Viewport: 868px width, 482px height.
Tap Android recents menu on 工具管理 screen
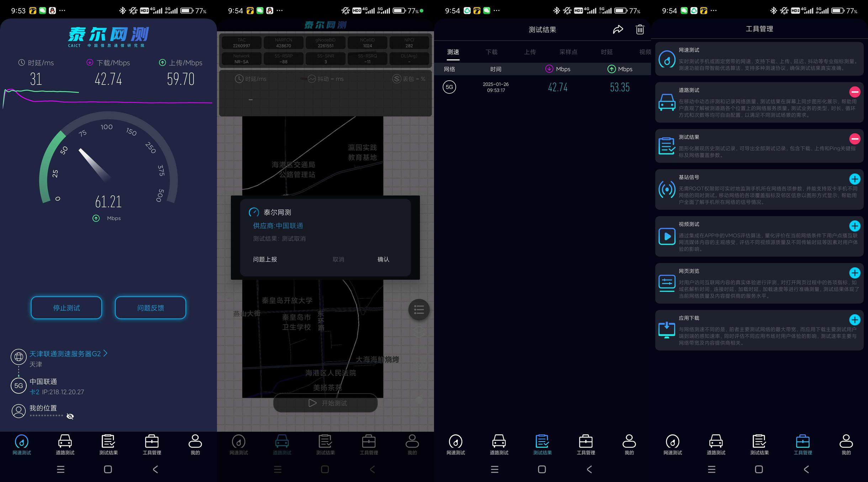tap(712, 469)
